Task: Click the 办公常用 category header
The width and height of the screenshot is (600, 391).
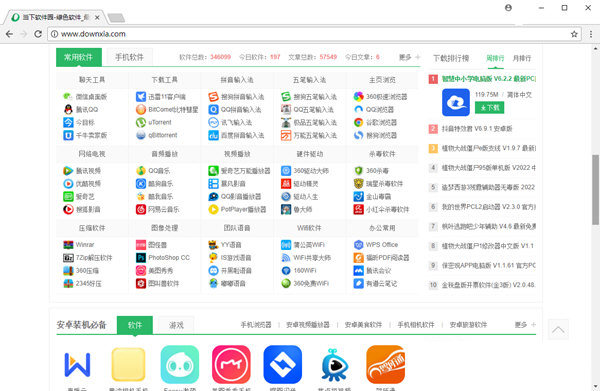Action: [382, 228]
